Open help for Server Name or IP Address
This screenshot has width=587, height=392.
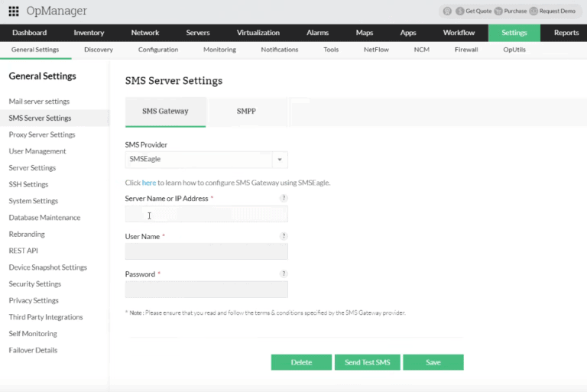[x=284, y=198]
